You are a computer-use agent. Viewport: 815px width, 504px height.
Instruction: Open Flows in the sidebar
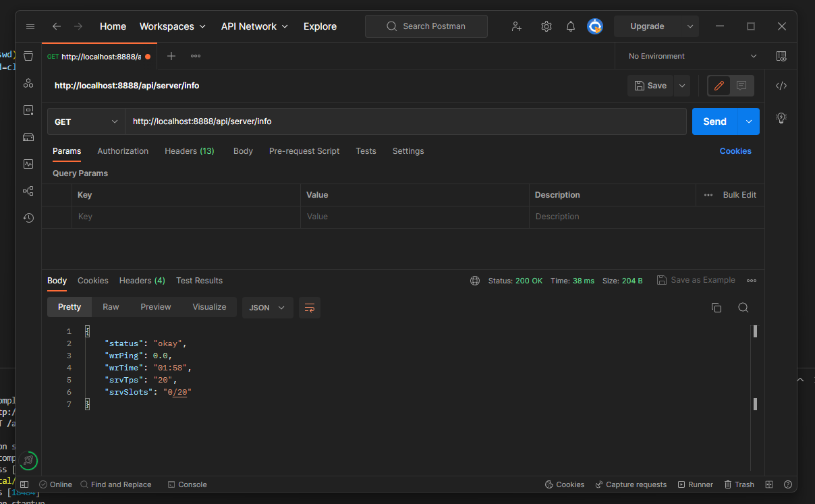point(28,191)
